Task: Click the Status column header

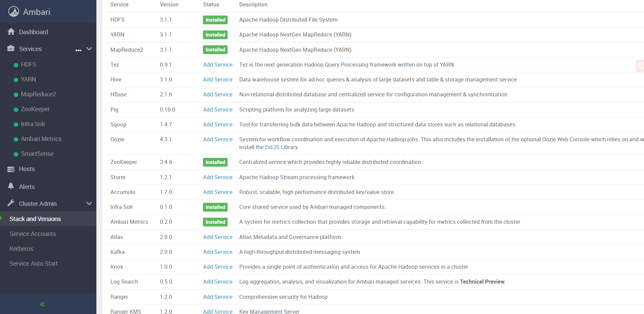Action: (x=211, y=4)
